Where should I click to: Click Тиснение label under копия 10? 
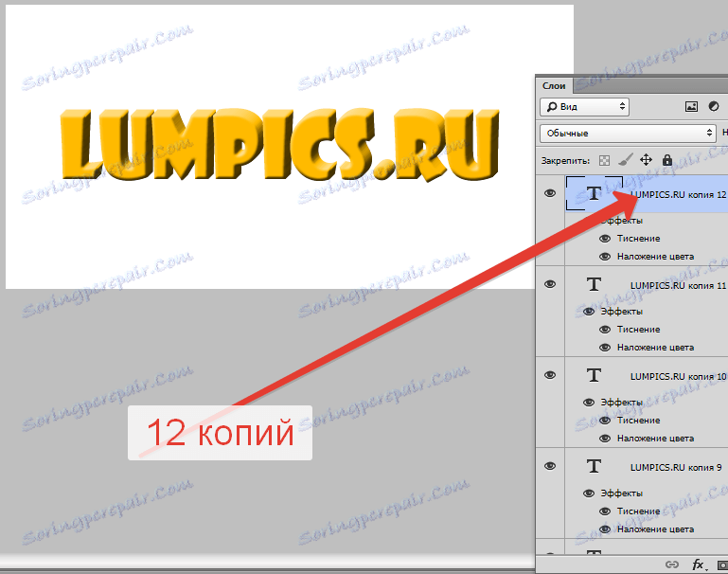[x=638, y=421]
